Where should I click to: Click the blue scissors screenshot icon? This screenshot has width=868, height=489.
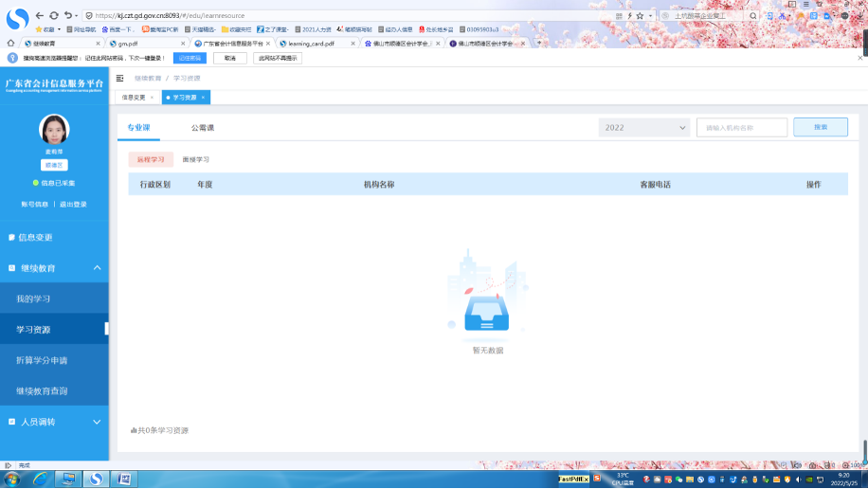pyautogui.click(x=782, y=16)
